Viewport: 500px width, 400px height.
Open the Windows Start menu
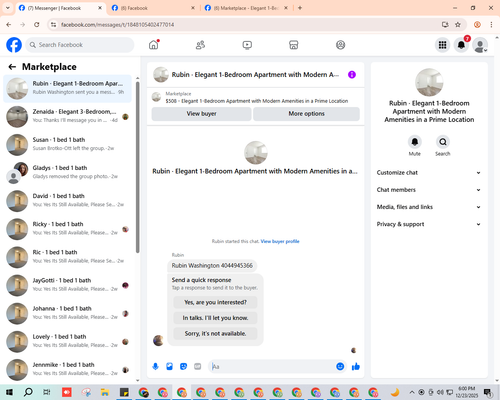click(x=9, y=392)
